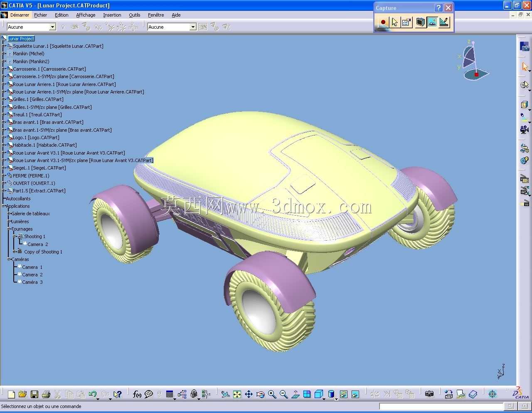This screenshot has height=413, width=532.
Task: Open the Formula f(x) tool
Action: (x=137, y=394)
